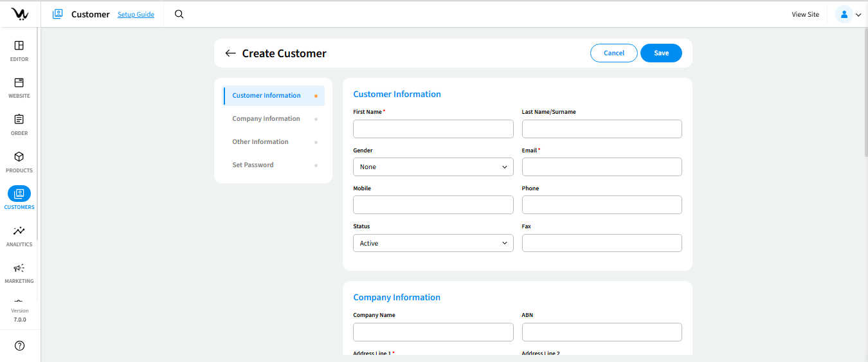Open the Products box icon
The image size is (868, 362).
[x=19, y=157]
